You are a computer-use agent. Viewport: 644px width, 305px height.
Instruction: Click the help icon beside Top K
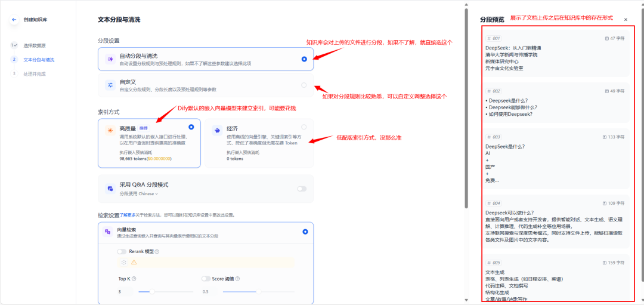pos(134,279)
